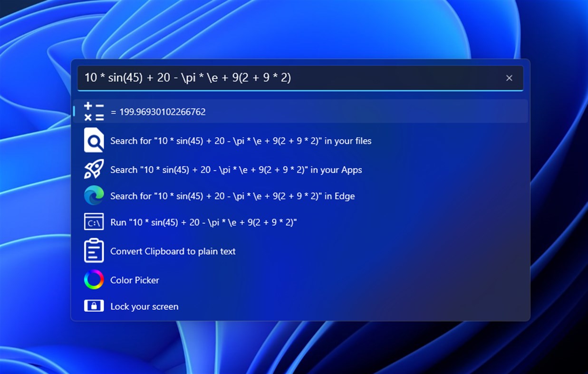Select the Run expression command entry

300,222
